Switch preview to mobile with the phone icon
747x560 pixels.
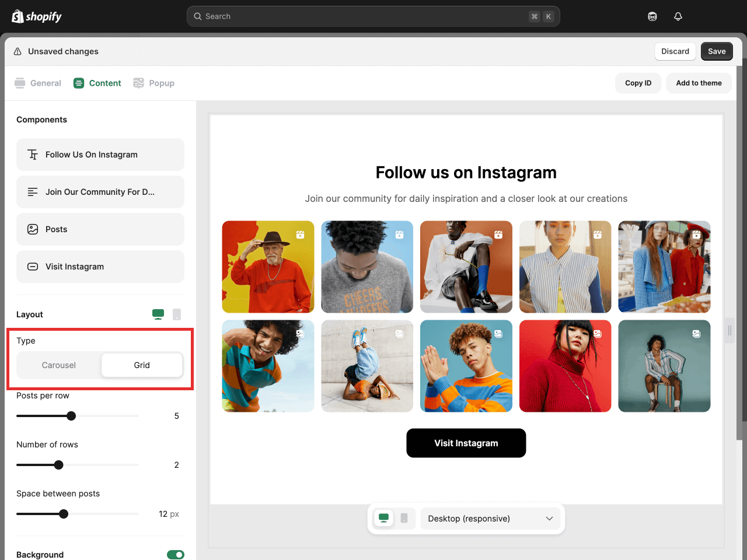[x=404, y=518]
